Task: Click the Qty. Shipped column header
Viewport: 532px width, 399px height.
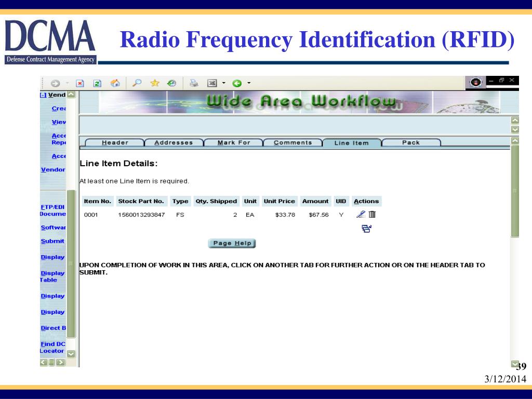Action: tap(216, 201)
